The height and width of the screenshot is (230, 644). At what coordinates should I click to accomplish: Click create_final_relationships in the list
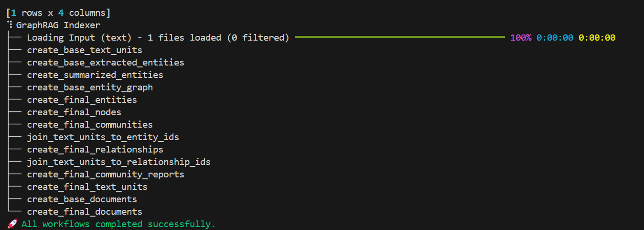tap(95, 149)
